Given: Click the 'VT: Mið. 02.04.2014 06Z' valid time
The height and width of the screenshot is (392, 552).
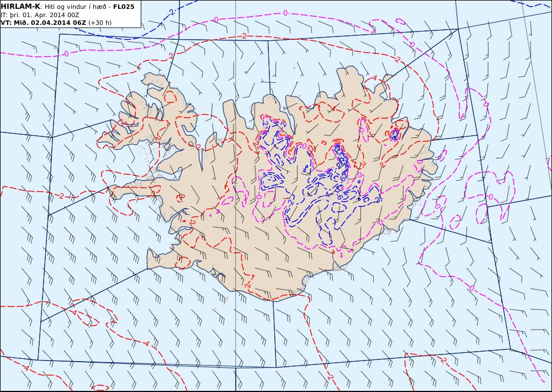Looking at the screenshot, I should point(43,23).
